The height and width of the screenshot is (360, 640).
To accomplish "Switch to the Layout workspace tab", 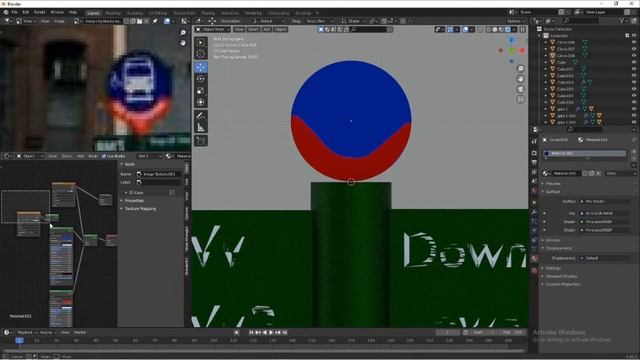I will tap(93, 13).
